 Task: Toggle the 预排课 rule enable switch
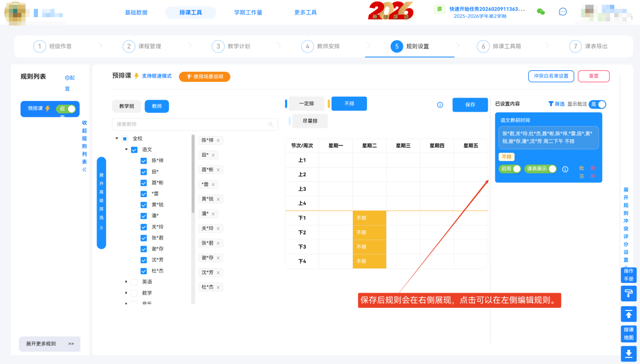pyautogui.click(x=66, y=109)
